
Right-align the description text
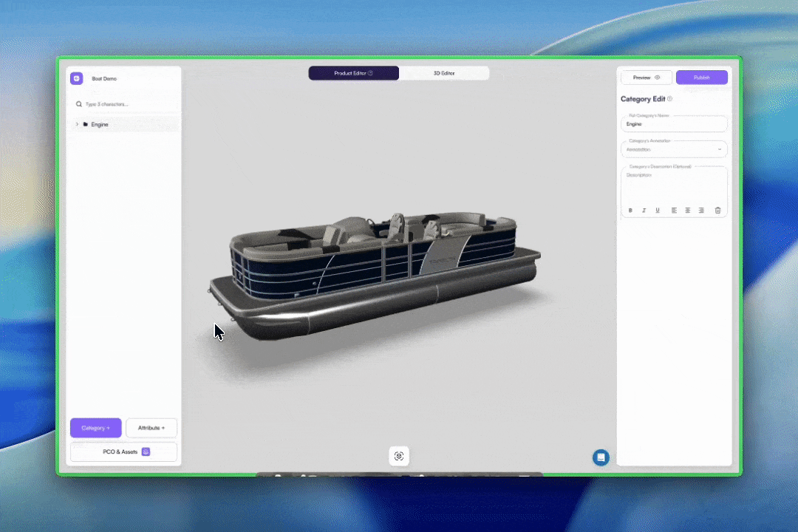point(701,211)
